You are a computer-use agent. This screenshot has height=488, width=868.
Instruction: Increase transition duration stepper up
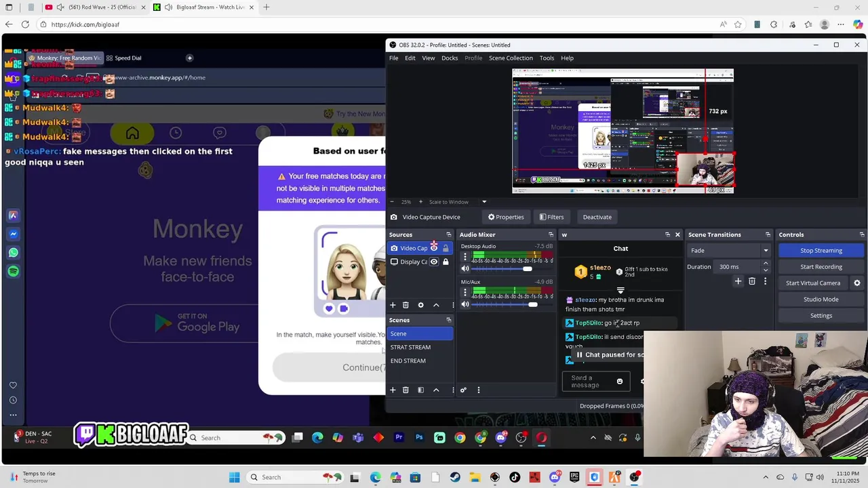[x=766, y=264]
